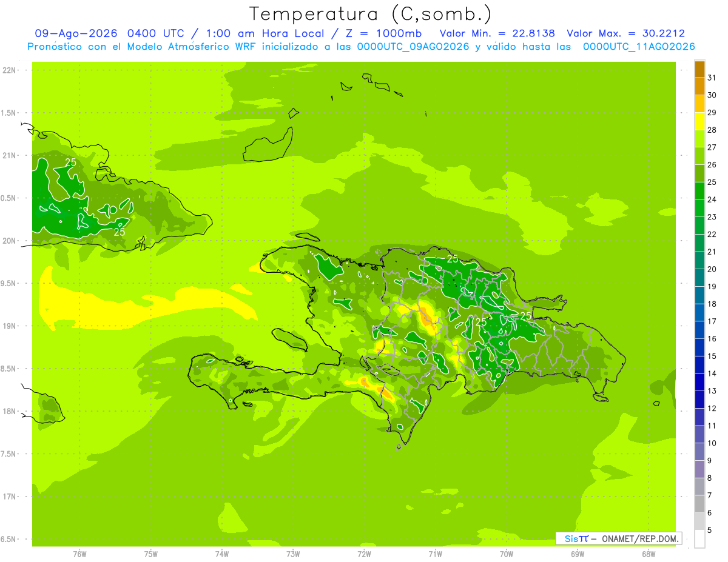Click the 72W longitude axis label
Image resolution: width=728 pixels, height=562 pixels.
(x=364, y=554)
